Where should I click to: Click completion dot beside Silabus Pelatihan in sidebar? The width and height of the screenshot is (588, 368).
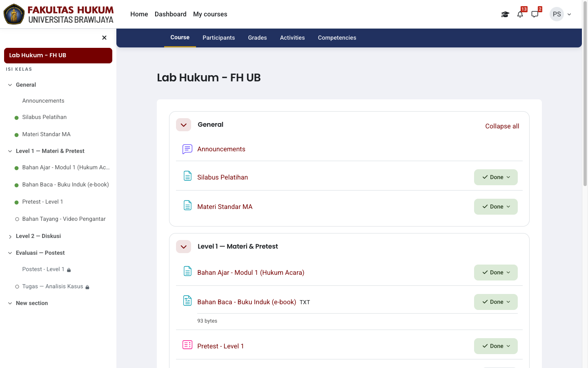pos(17,118)
